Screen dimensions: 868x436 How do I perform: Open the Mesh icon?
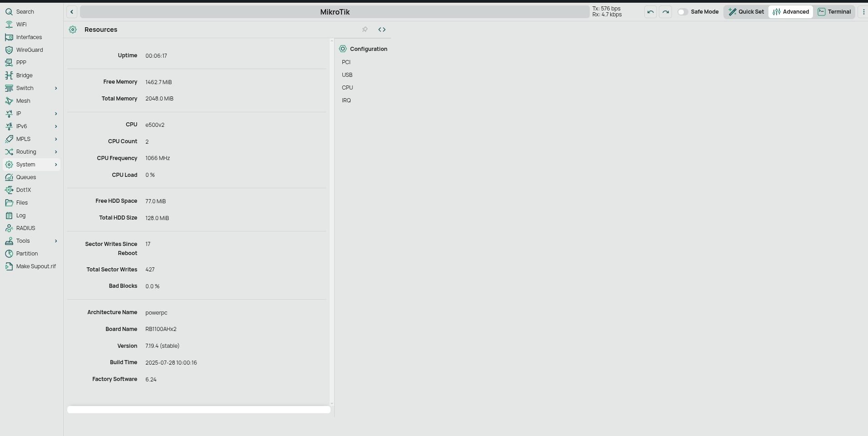[x=9, y=101]
